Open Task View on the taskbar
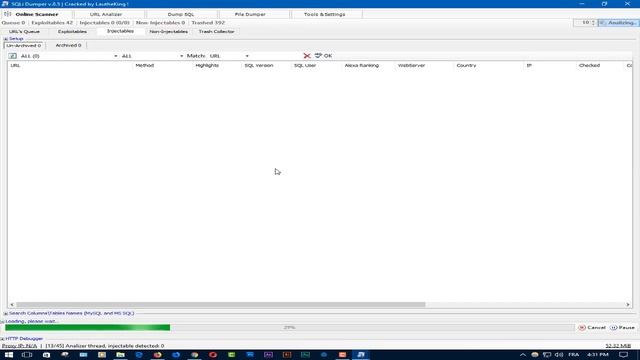Image resolution: width=640 pixels, height=360 pixels. pos(27,355)
